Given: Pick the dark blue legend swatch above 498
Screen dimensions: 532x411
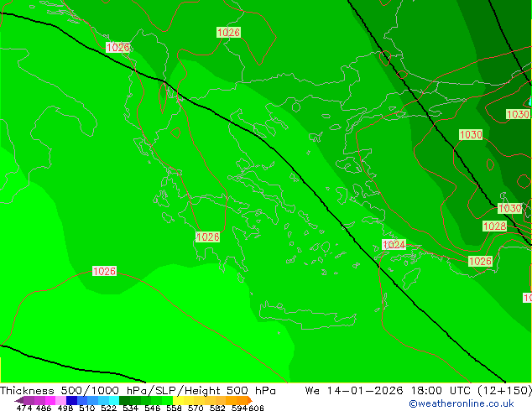Looking at the screenshot, I should [71, 400].
